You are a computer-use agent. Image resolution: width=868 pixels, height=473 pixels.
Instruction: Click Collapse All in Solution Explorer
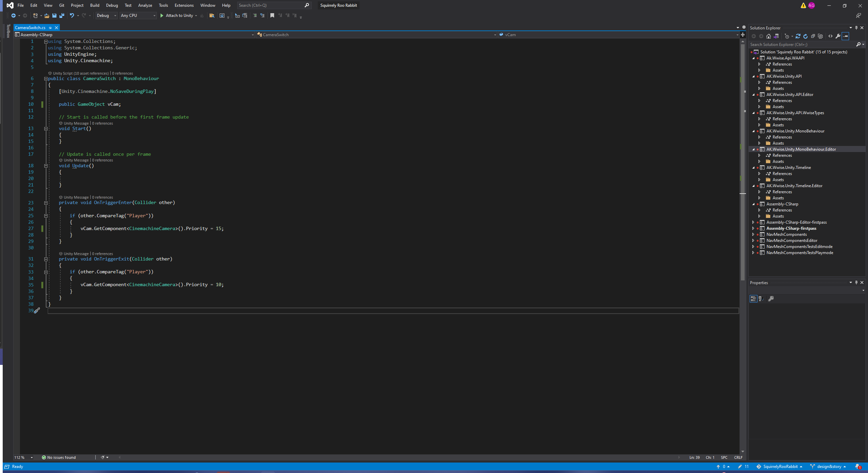813,36
